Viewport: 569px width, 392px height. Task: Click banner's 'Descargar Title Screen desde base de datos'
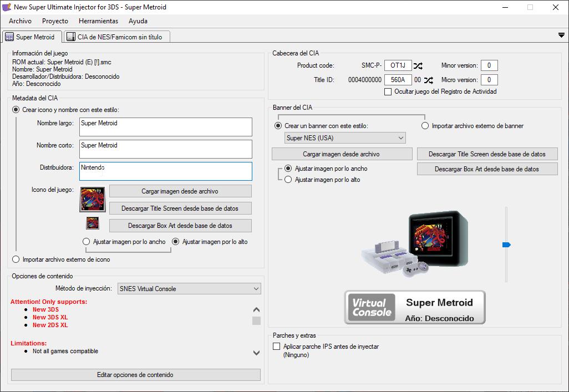(487, 154)
